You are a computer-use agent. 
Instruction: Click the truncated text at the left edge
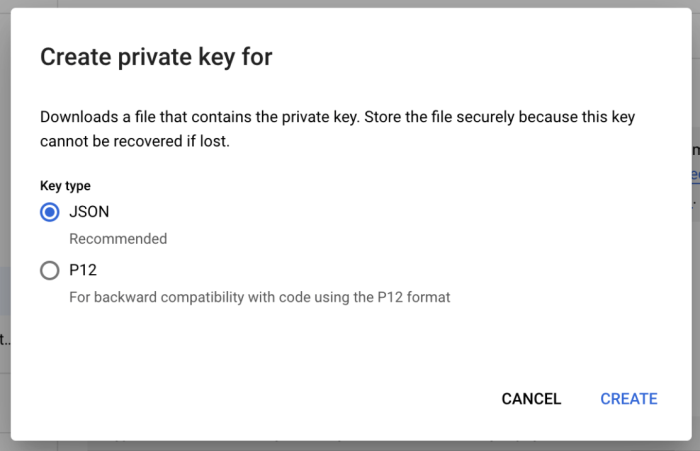click(x=5, y=340)
